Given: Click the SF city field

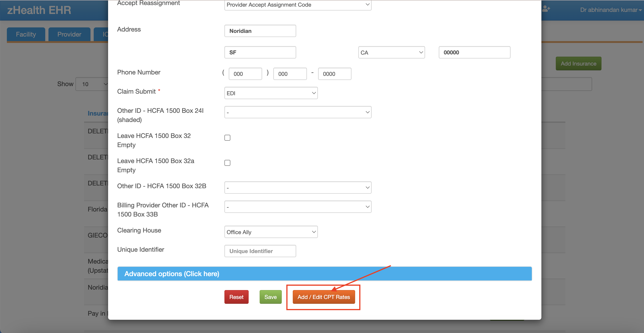Looking at the screenshot, I should click(x=260, y=53).
